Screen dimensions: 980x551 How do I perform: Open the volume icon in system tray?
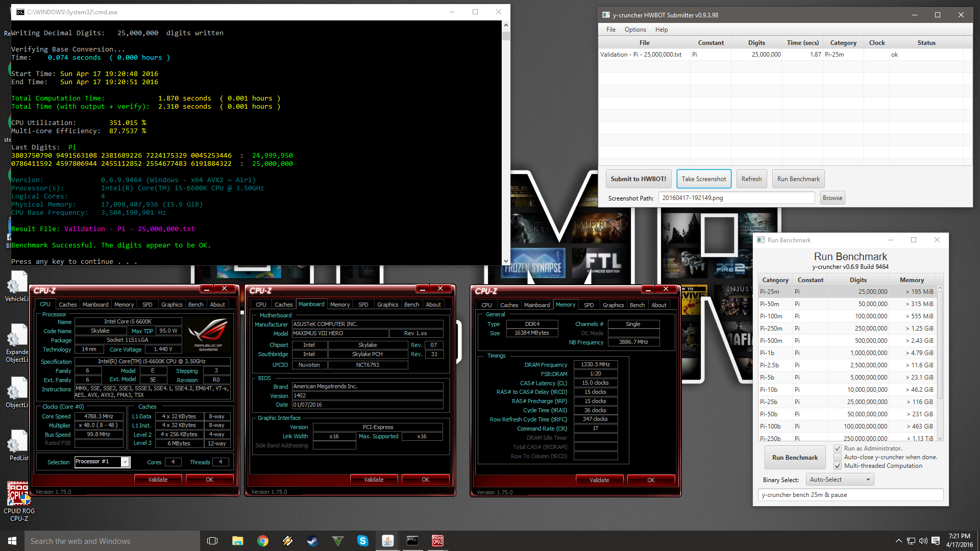923,541
